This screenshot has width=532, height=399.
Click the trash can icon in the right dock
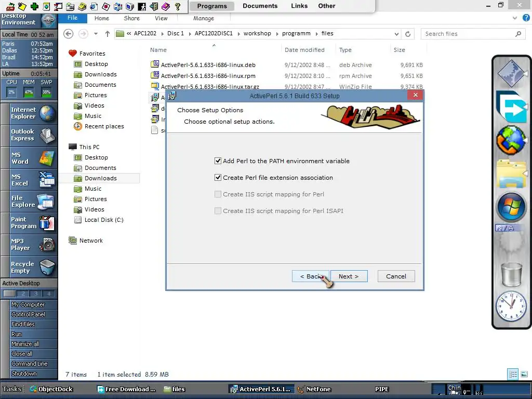click(x=511, y=274)
